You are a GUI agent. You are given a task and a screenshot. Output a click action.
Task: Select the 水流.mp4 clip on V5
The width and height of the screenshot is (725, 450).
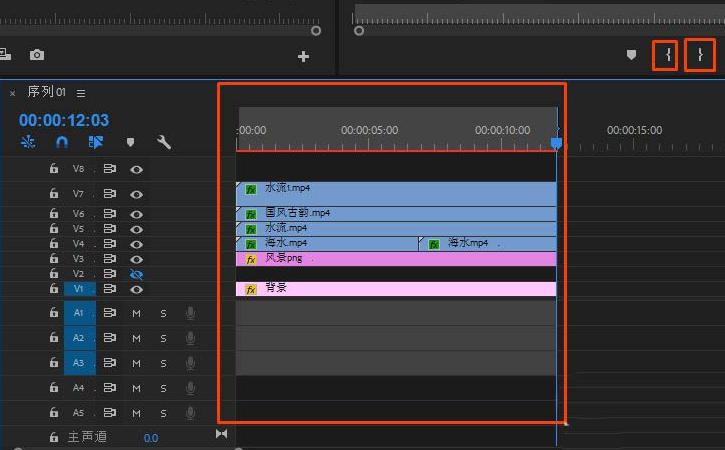click(396, 229)
